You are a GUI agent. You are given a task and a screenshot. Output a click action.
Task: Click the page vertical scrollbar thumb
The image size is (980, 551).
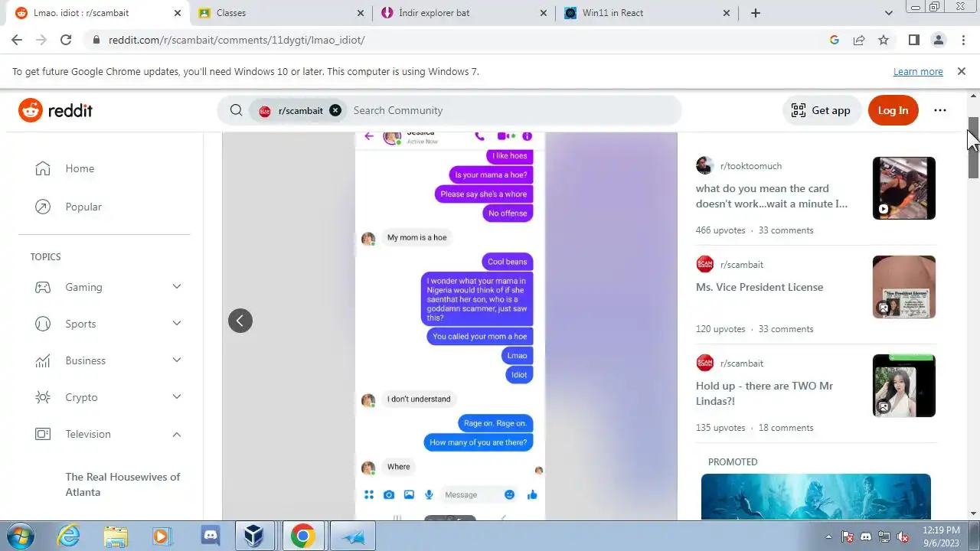tap(973, 148)
